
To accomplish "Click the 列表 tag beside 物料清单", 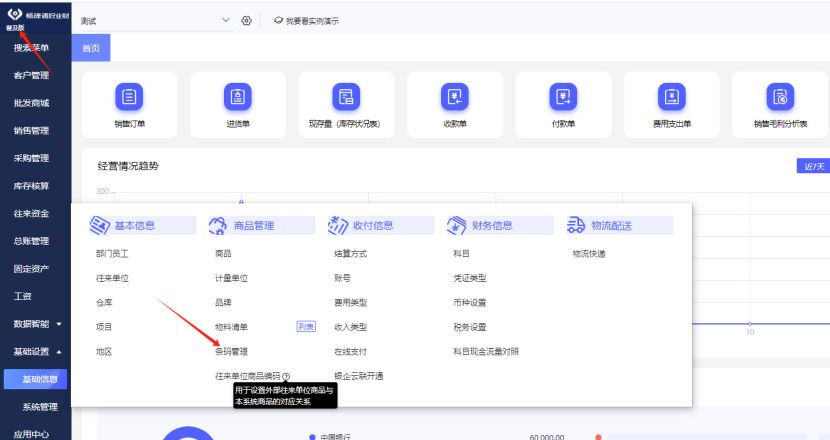I will [x=306, y=327].
